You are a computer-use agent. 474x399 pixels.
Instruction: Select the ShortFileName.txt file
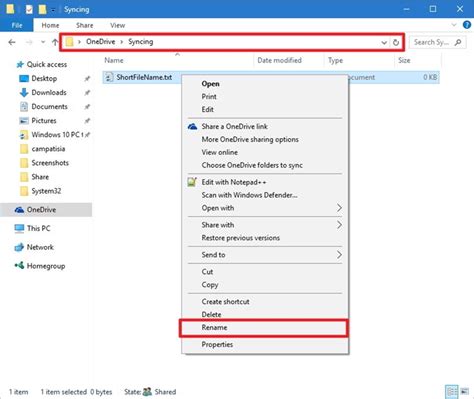(144, 77)
